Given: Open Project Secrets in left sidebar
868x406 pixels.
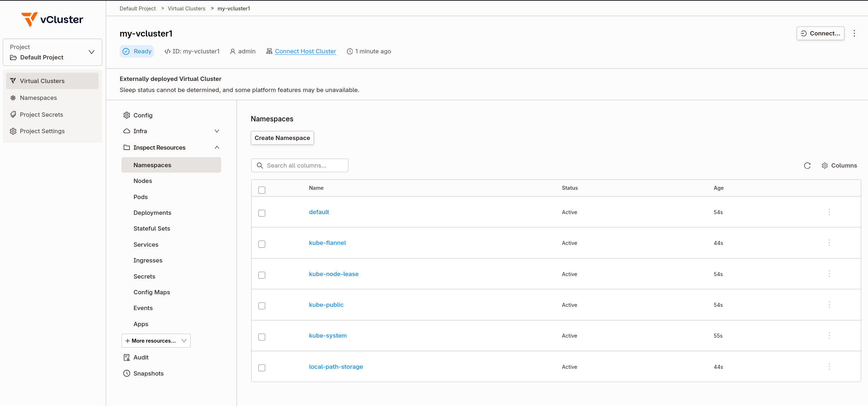Looking at the screenshot, I should pos(41,115).
